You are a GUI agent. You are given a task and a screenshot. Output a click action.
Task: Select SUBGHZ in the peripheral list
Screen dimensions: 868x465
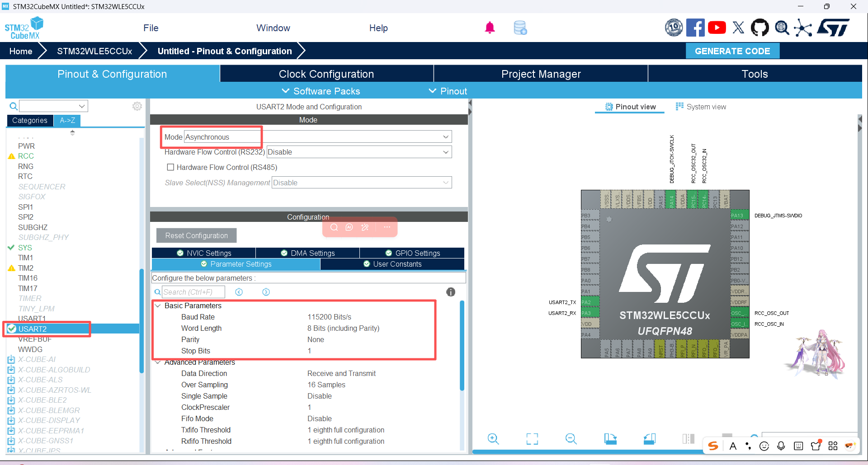[x=33, y=227]
